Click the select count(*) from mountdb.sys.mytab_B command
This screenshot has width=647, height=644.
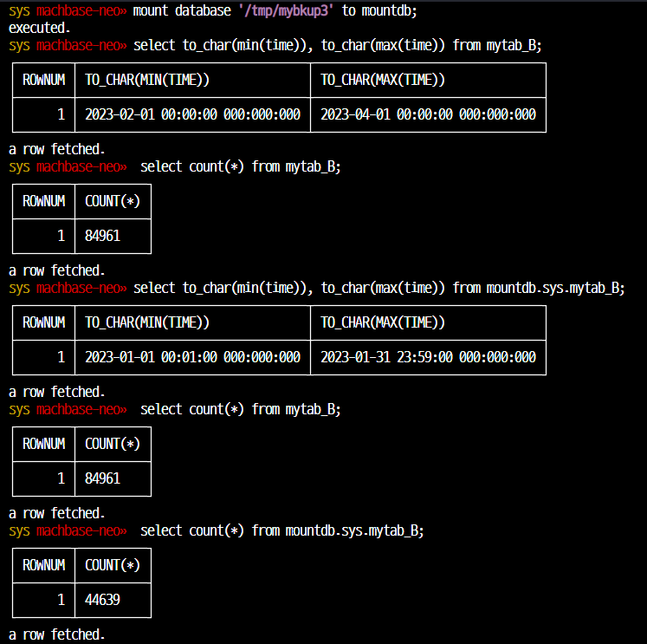281,530
